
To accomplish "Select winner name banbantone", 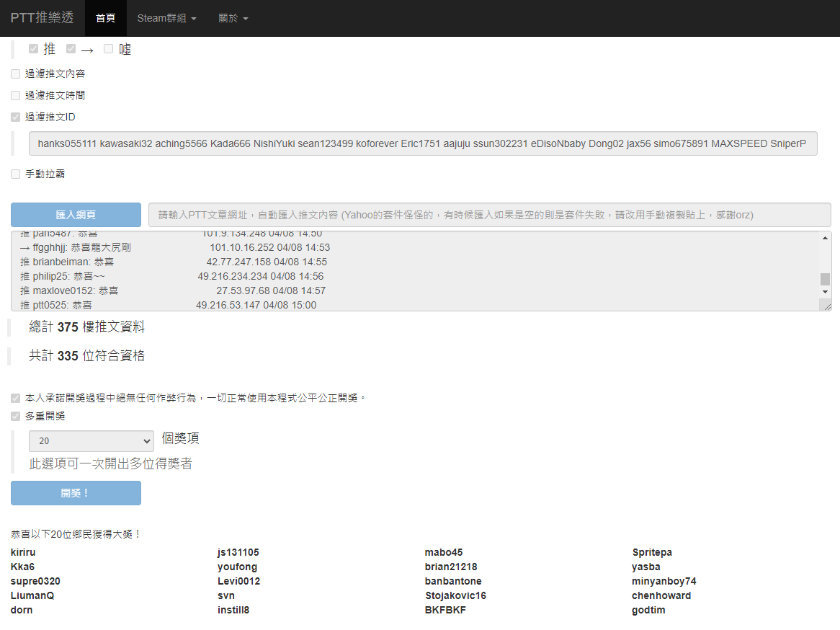I will pos(453,581).
